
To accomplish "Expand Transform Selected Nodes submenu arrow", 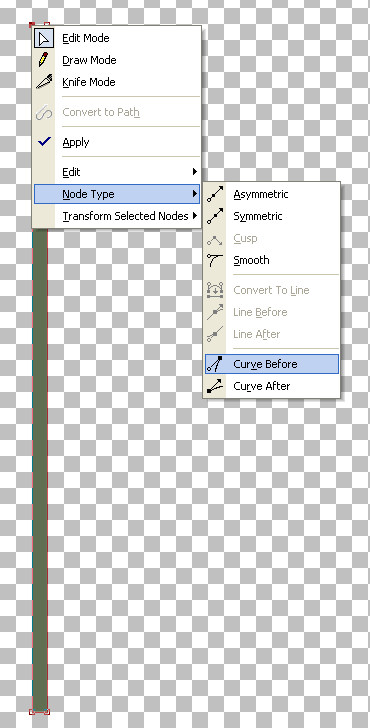I will (195, 216).
